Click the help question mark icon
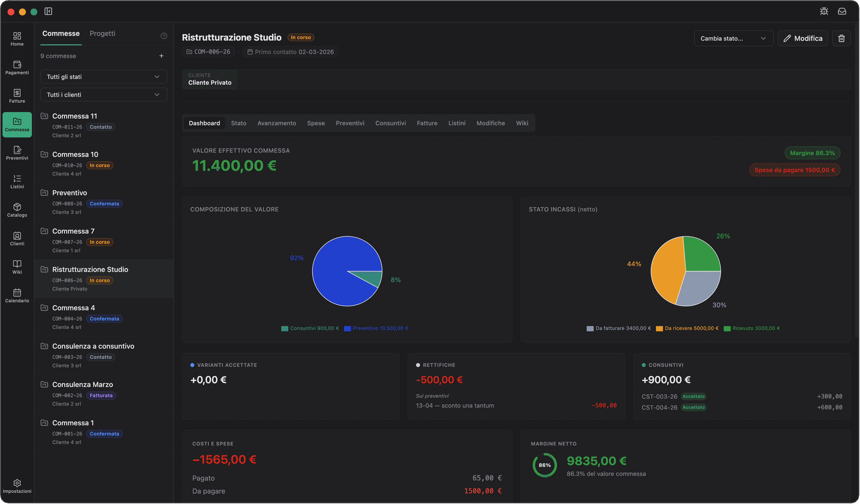 (x=164, y=36)
